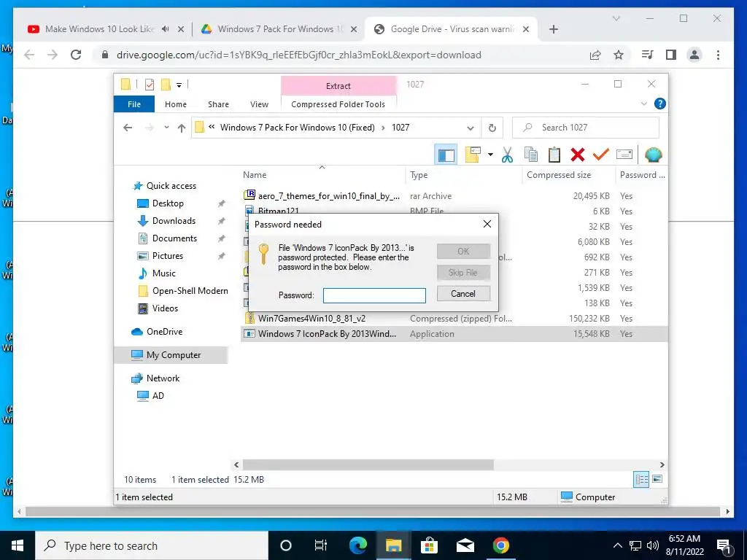Screen dimensions: 747x560
Task: Refresh the 1027 folder view
Action: [492, 128]
